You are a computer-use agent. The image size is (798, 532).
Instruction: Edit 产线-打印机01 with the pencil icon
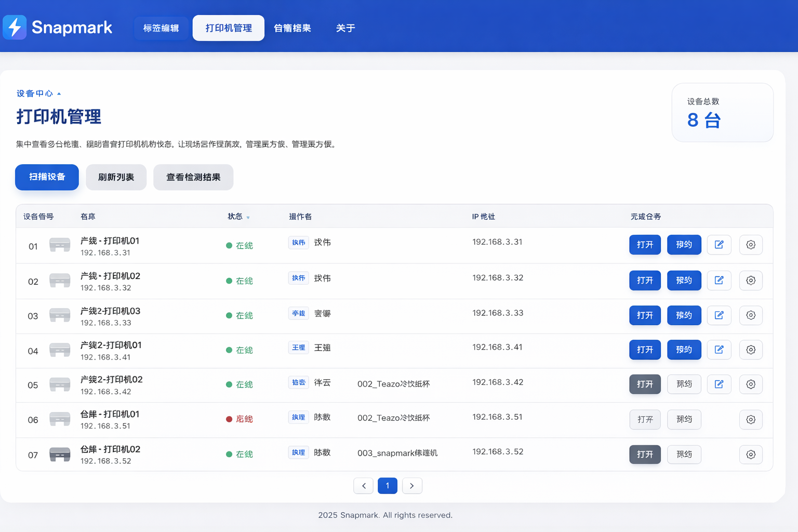tap(719, 245)
